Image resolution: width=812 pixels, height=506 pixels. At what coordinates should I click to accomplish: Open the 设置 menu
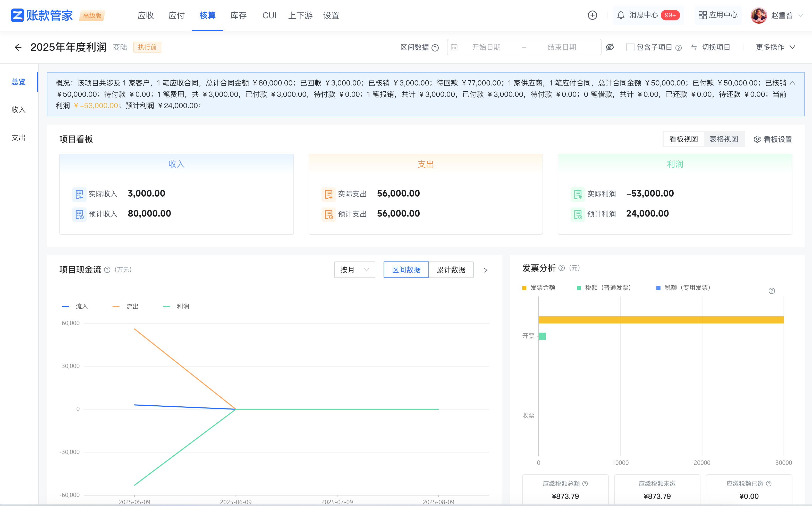coord(331,15)
